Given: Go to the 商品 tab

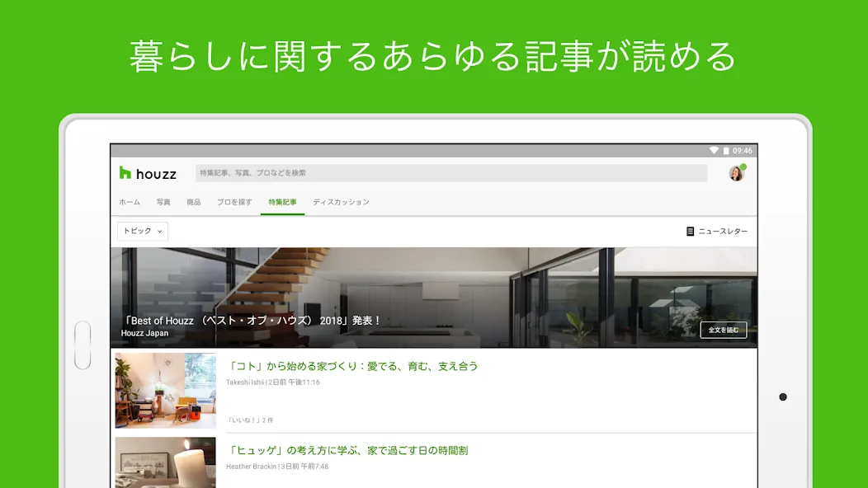Looking at the screenshot, I should (x=194, y=202).
